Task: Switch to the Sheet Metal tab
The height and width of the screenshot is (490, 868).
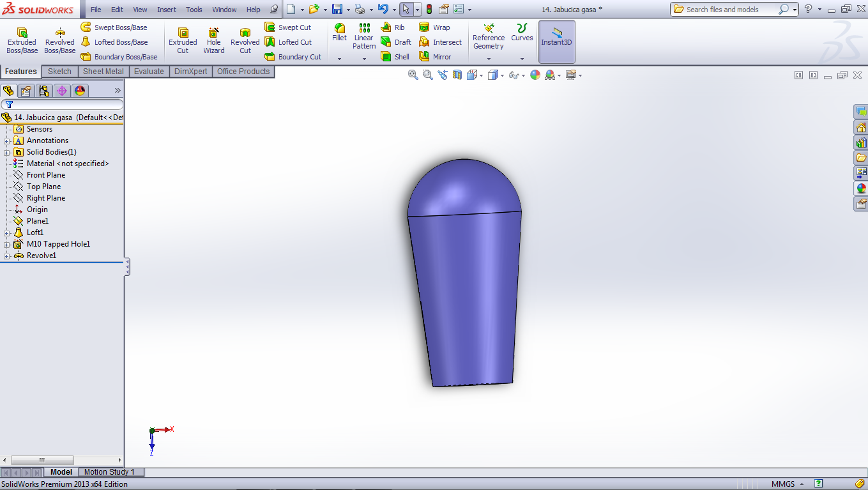Action: tap(103, 72)
